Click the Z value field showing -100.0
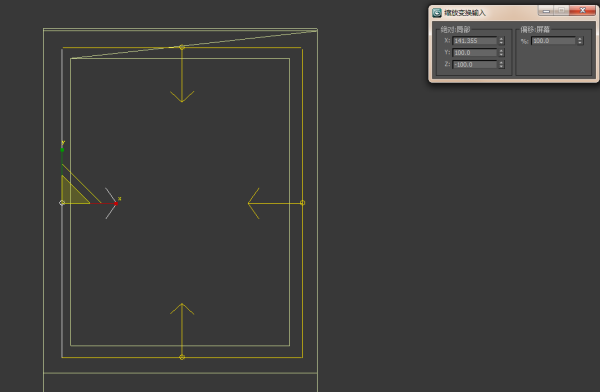The width and height of the screenshot is (600, 392). 474,64
